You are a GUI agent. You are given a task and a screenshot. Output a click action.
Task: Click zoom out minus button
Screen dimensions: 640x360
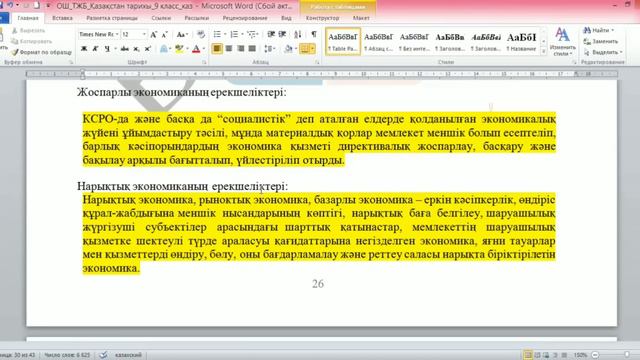click(595, 355)
